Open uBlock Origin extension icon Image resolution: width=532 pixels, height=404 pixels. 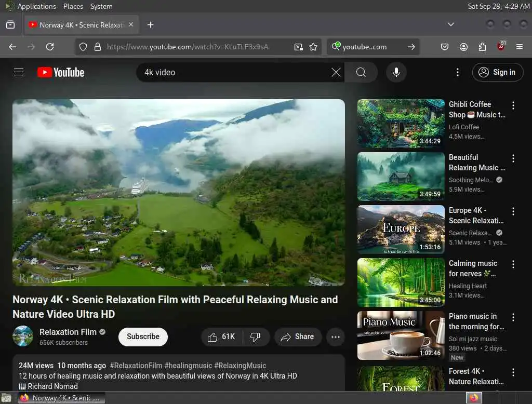[x=501, y=46]
